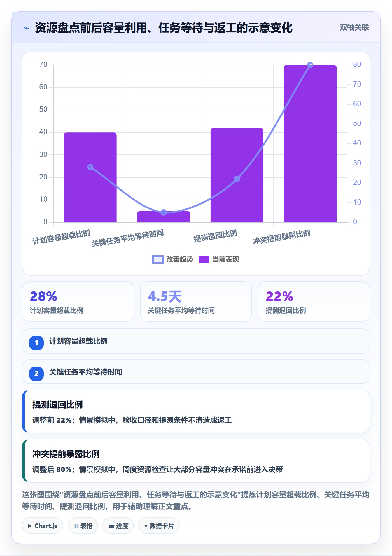392x556 pixels.
Task: Select the 22% data card value
Action: 279,296
